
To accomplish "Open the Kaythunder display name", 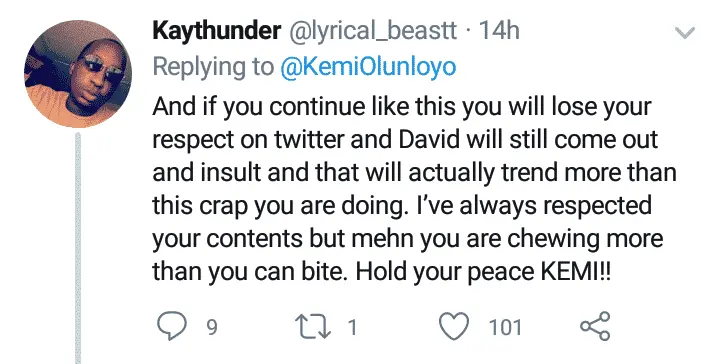I will pyautogui.click(x=216, y=31).
